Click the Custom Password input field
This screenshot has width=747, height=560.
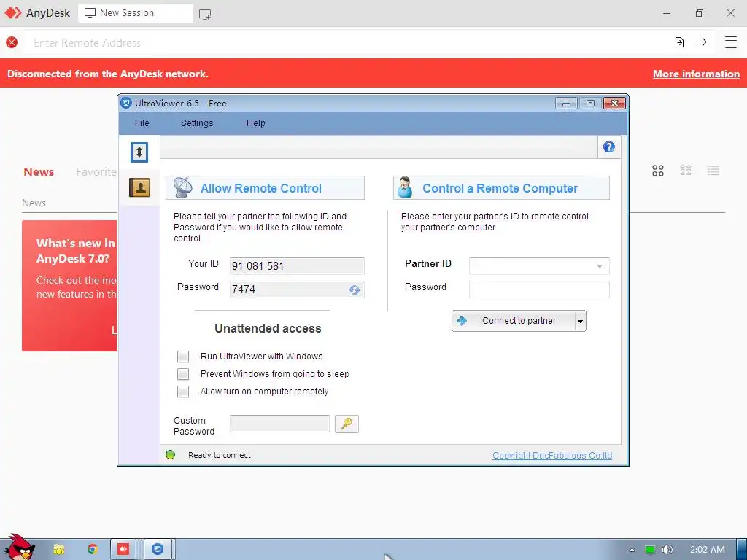[279, 424]
